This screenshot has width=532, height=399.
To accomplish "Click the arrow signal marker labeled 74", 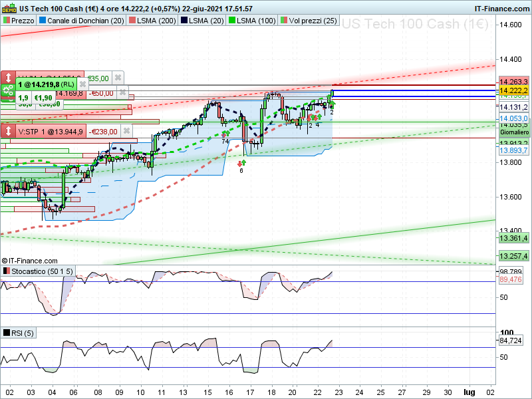I will click(x=225, y=138).
